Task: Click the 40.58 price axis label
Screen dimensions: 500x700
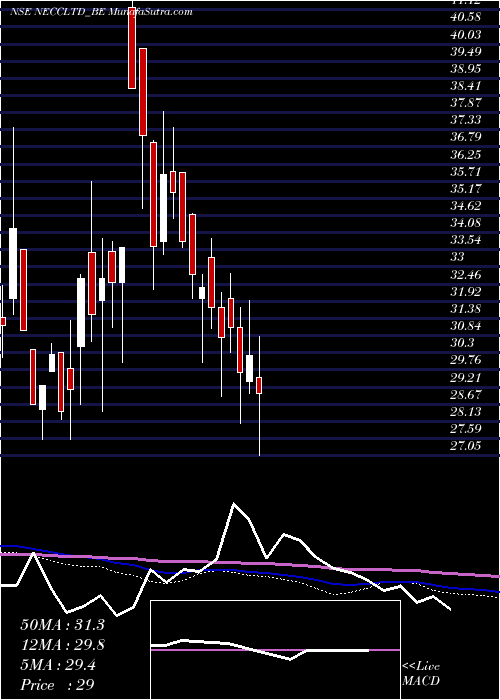Action: (x=467, y=17)
